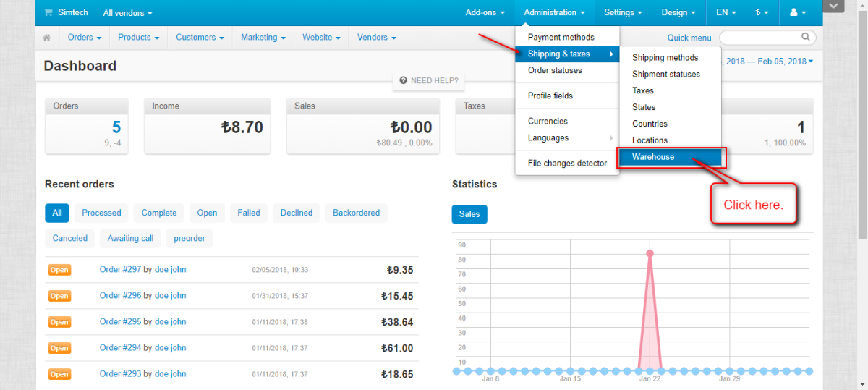Filter recent orders by Declined

point(297,213)
